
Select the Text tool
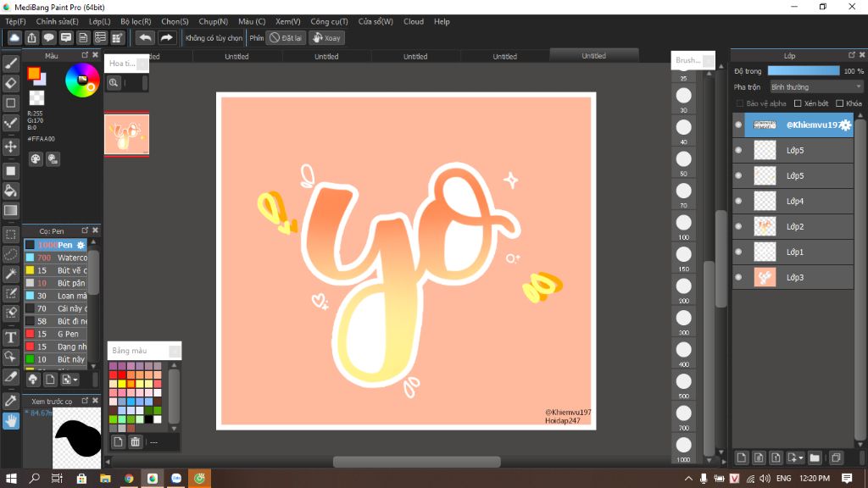[x=10, y=337]
